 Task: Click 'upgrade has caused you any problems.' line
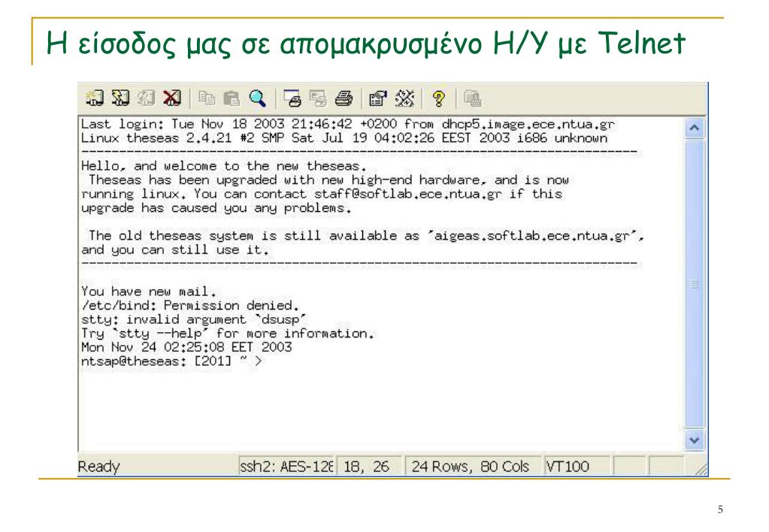pyautogui.click(x=216, y=208)
